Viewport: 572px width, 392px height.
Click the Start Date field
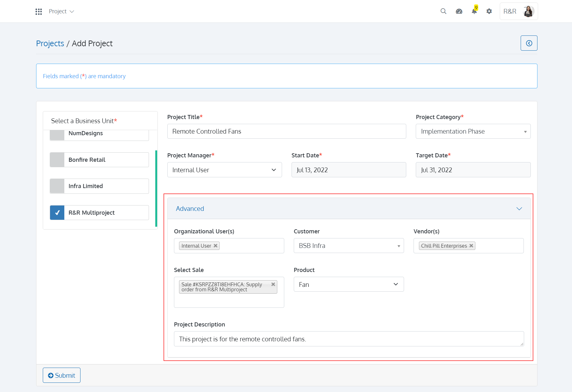[349, 170]
